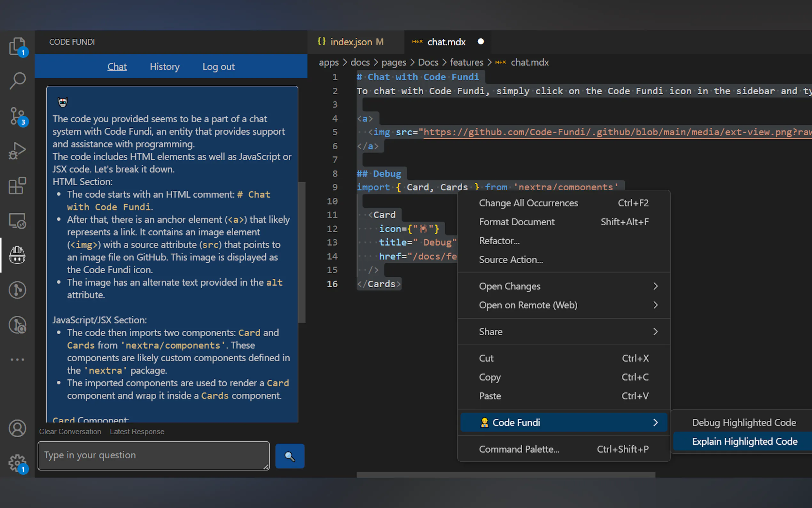Screen dimensions: 812x508
Task: Open the Extensions view
Action: click(x=18, y=186)
